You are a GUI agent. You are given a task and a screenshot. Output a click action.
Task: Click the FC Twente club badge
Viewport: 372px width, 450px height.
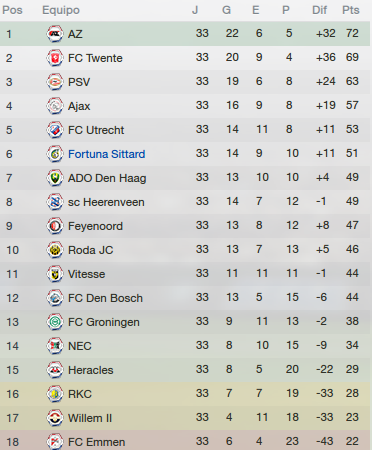point(55,58)
